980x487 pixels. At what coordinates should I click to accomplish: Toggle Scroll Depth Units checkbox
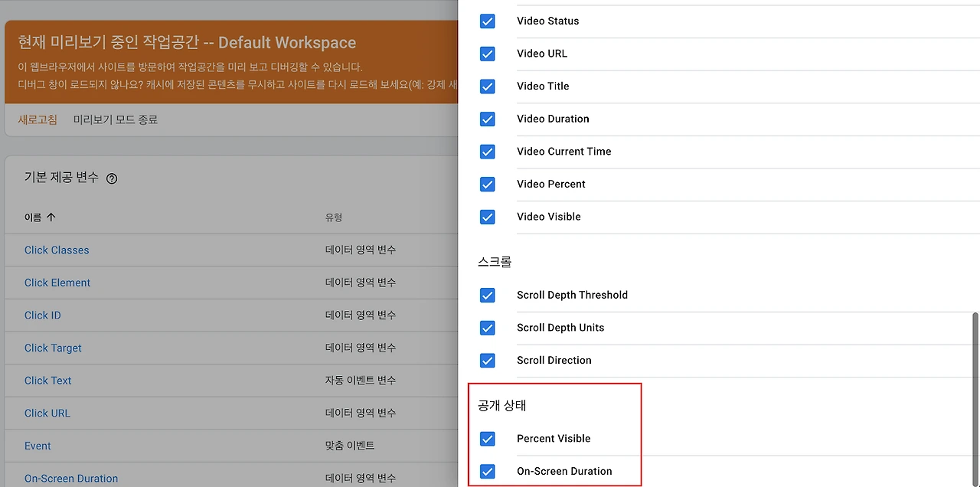pos(488,328)
